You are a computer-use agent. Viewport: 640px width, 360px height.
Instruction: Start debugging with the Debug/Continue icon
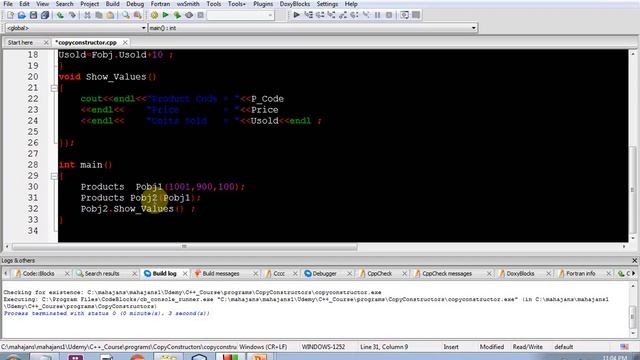click(x=297, y=15)
